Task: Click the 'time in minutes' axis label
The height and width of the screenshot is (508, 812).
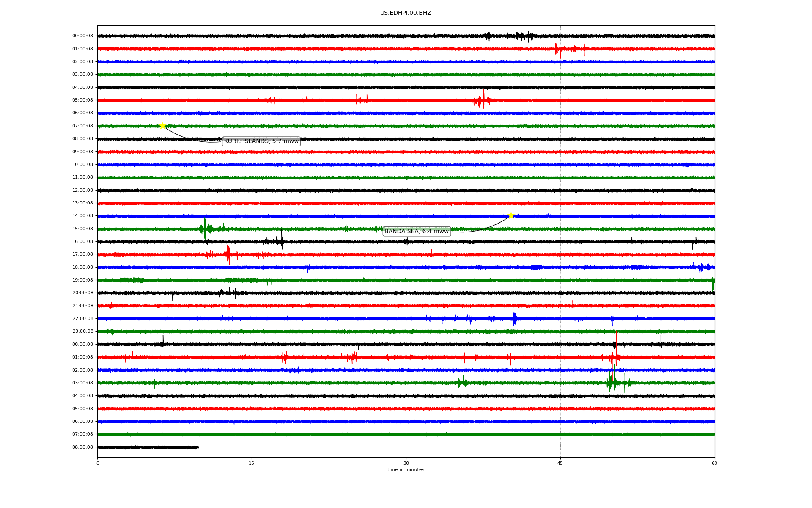Action: (x=406, y=470)
